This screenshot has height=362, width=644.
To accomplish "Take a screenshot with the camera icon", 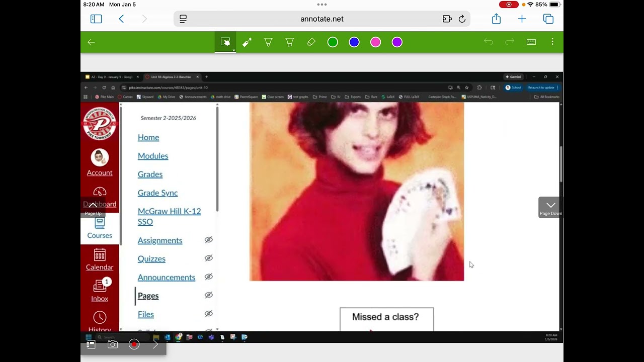I will [x=113, y=344].
